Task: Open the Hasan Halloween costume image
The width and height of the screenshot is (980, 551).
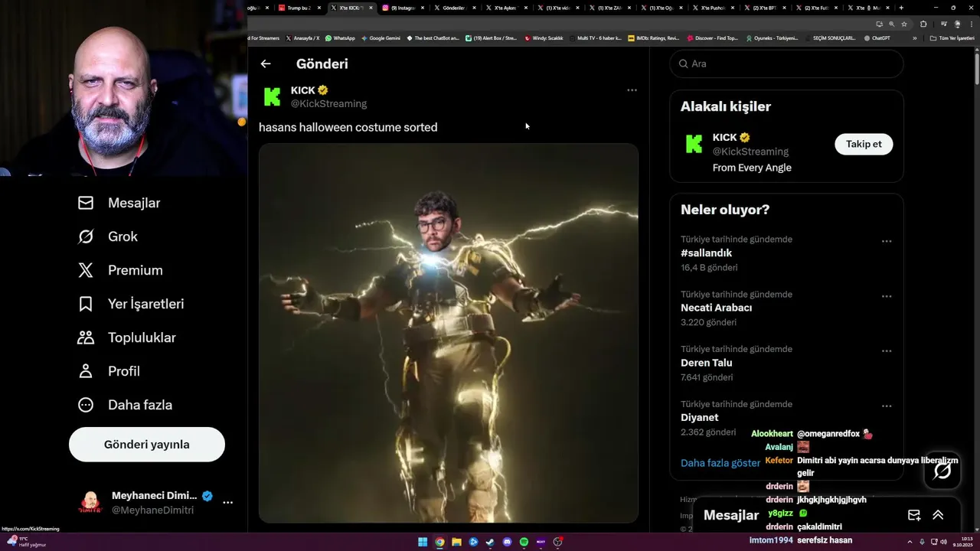Action: pos(449,333)
